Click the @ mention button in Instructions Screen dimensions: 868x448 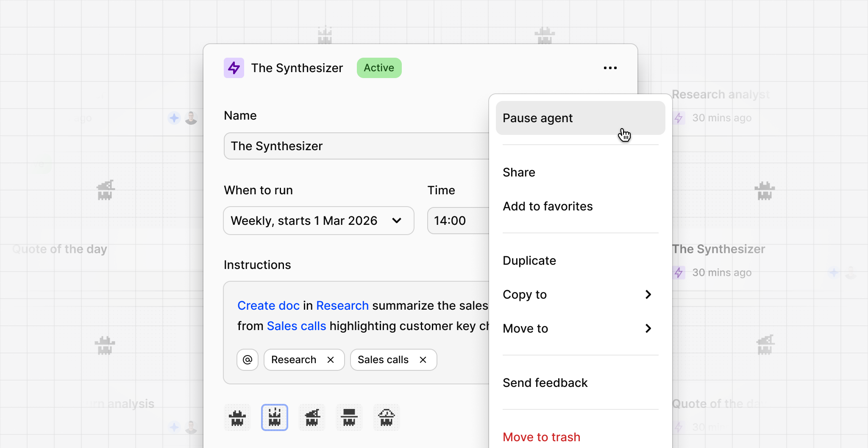click(248, 360)
